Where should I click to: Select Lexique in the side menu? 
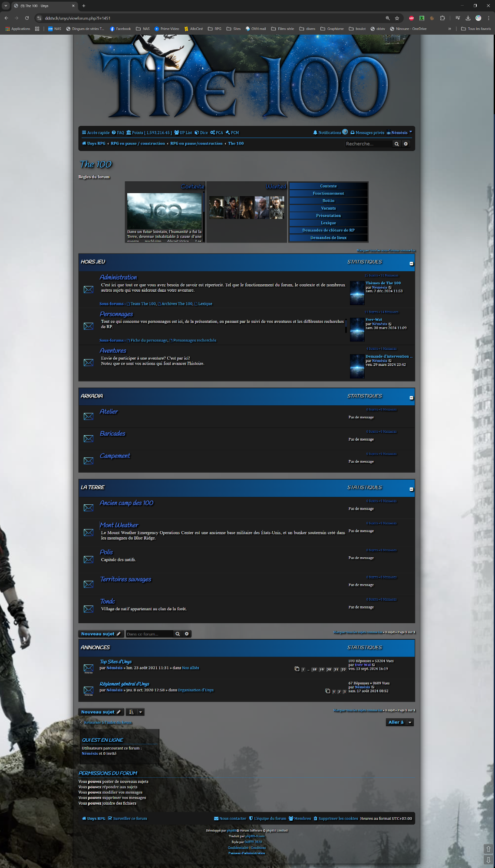(x=329, y=223)
